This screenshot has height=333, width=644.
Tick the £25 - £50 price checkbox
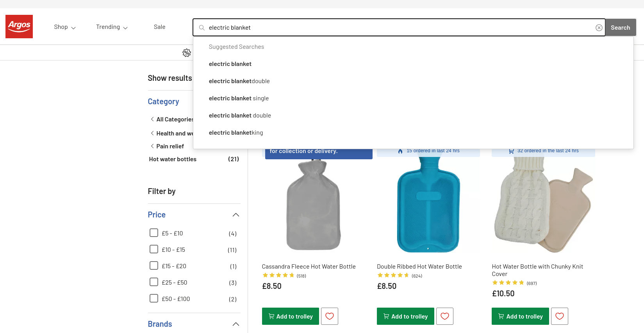point(154,282)
